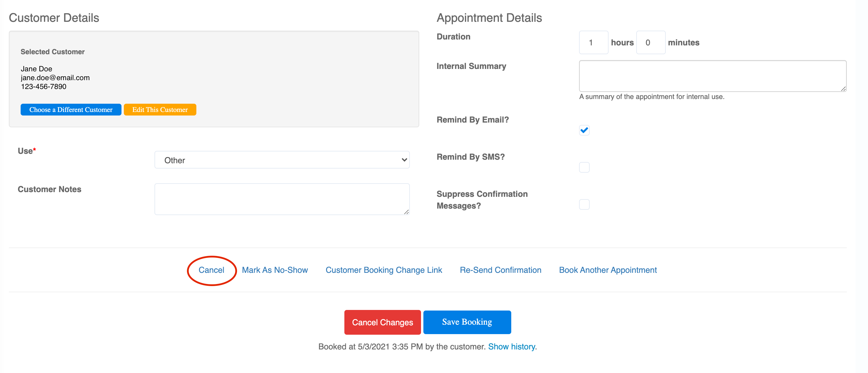Viewport: 868px width, 373px height.
Task: Click the customer name Jane Doe
Action: (36, 69)
